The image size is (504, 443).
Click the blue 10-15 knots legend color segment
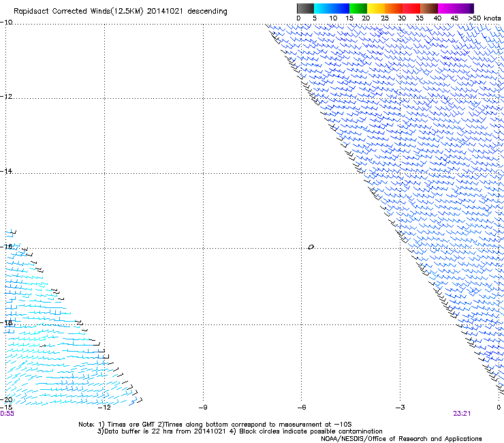click(x=341, y=8)
